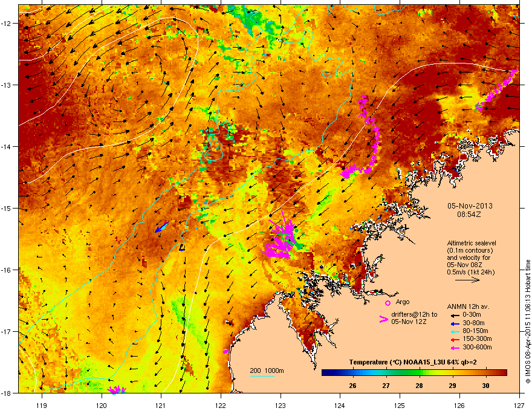Click the black 0-30m arrow in ANMN legend
532x411 pixels.
455,315
